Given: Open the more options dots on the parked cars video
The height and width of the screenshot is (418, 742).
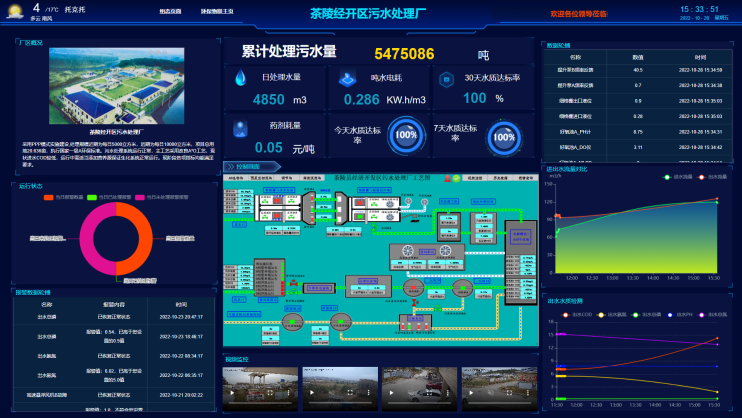Looking at the screenshot, I should pyautogui.click(x=448, y=392).
